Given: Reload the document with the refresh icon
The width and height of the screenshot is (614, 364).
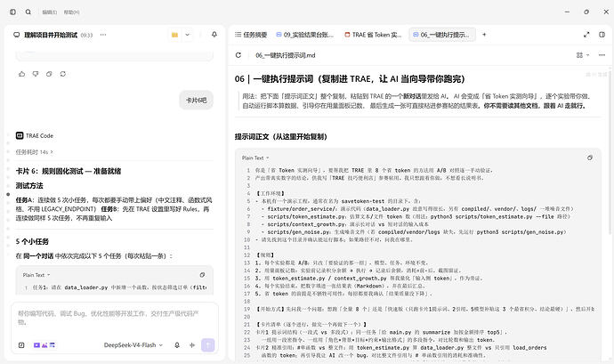Looking at the screenshot, I should (238, 55).
